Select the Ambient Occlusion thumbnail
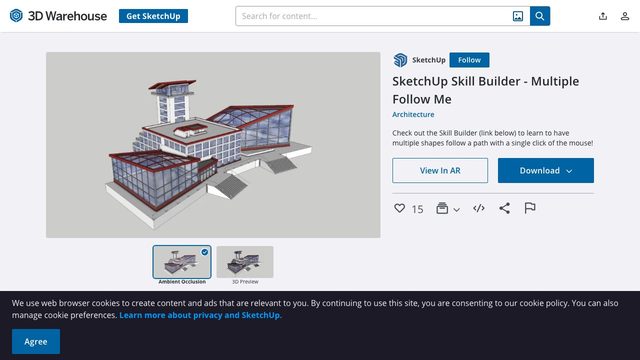 [x=182, y=262]
